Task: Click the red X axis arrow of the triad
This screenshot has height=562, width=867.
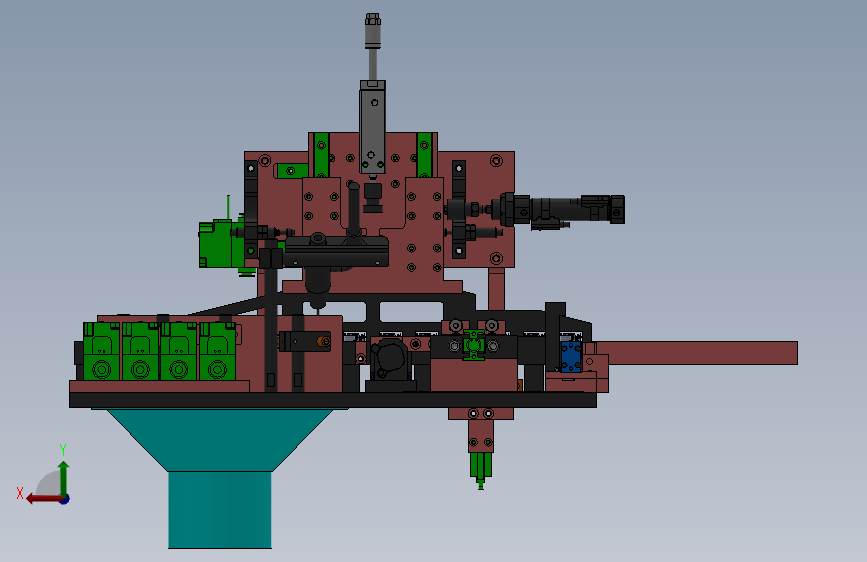Action: [44, 499]
